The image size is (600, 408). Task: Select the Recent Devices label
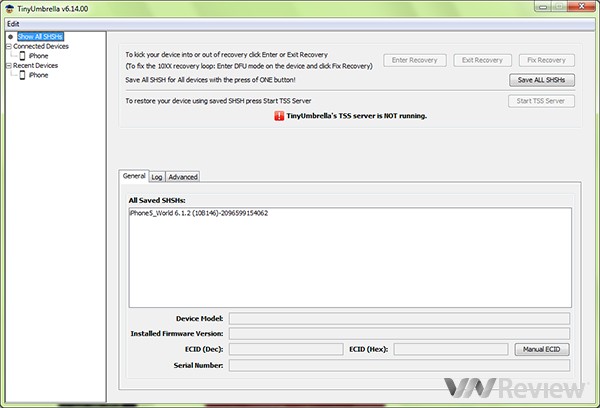(36, 66)
